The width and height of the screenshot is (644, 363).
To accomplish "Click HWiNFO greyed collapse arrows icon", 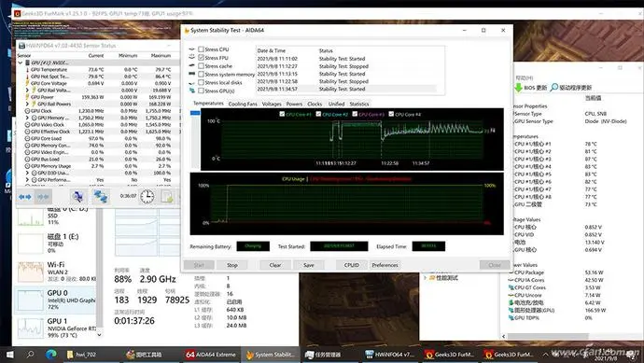I will pyautogui.click(x=43, y=197).
